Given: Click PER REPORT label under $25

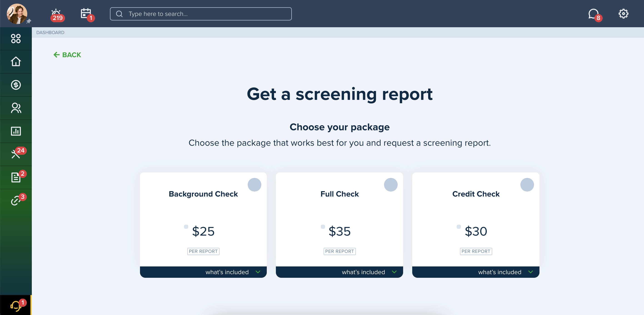Looking at the screenshot, I should [203, 251].
